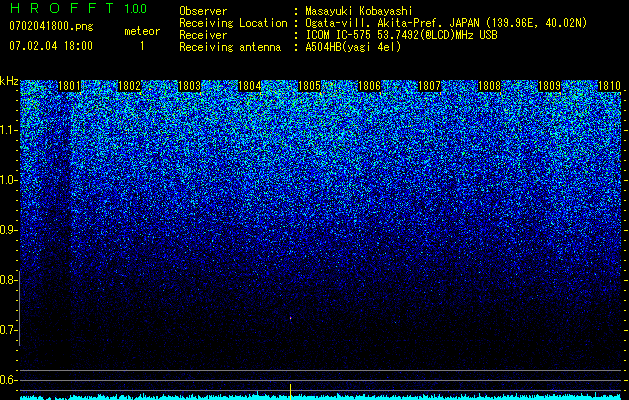Click the 'meteor' label
The height and width of the screenshot is (400, 629).
(x=142, y=31)
